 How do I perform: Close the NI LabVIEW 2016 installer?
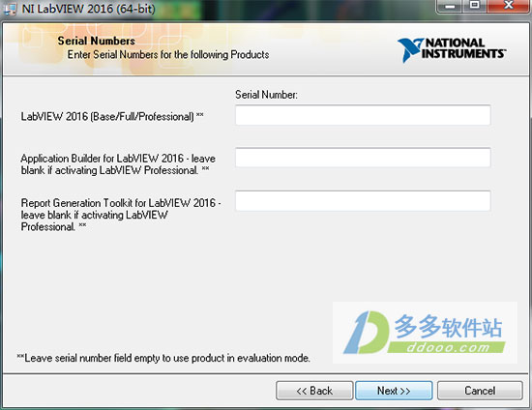click(508, 6)
